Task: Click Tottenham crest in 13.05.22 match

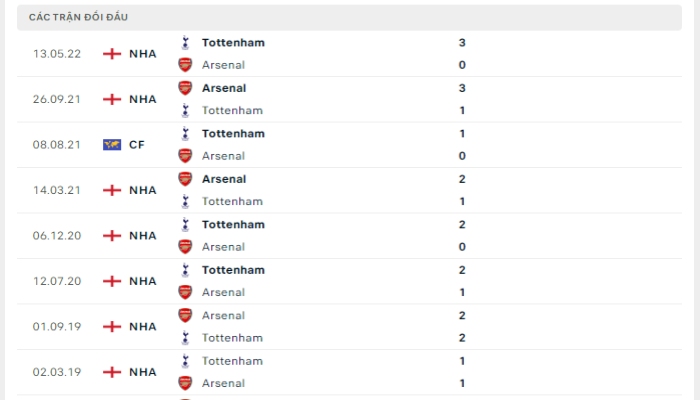Action: [185, 43]
